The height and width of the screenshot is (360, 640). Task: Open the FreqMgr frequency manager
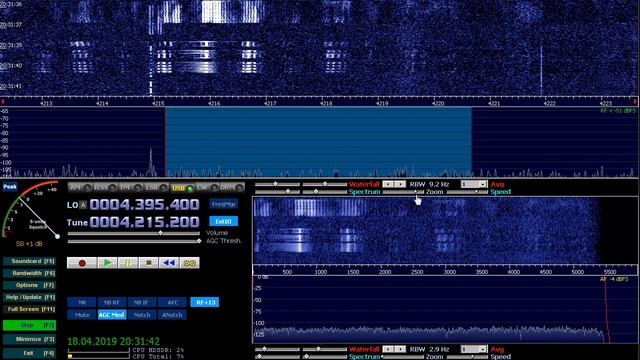(223, 204)
